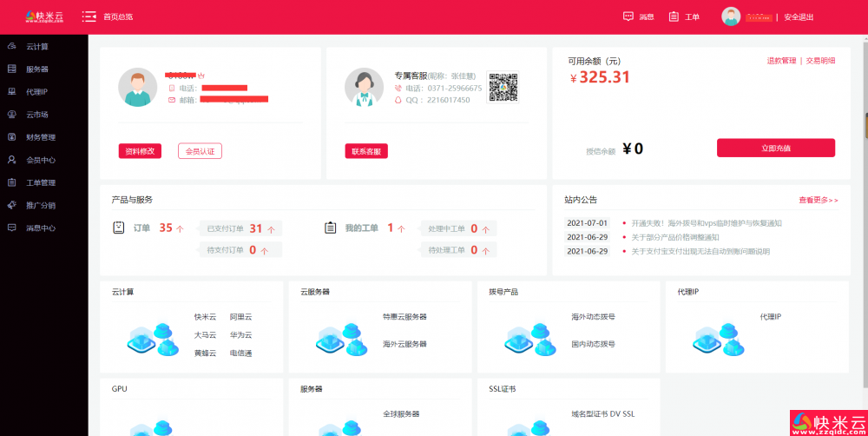Screen dimensions: 868x436
Task: Click 会员中心 person icon in sidebar
Action: pos(11,160)
